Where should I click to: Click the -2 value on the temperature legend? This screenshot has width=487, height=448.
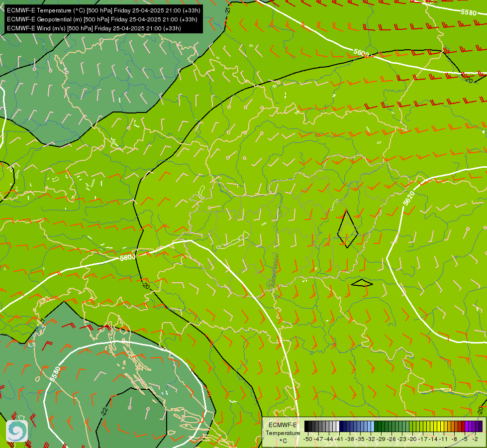[x=475, y=439]
